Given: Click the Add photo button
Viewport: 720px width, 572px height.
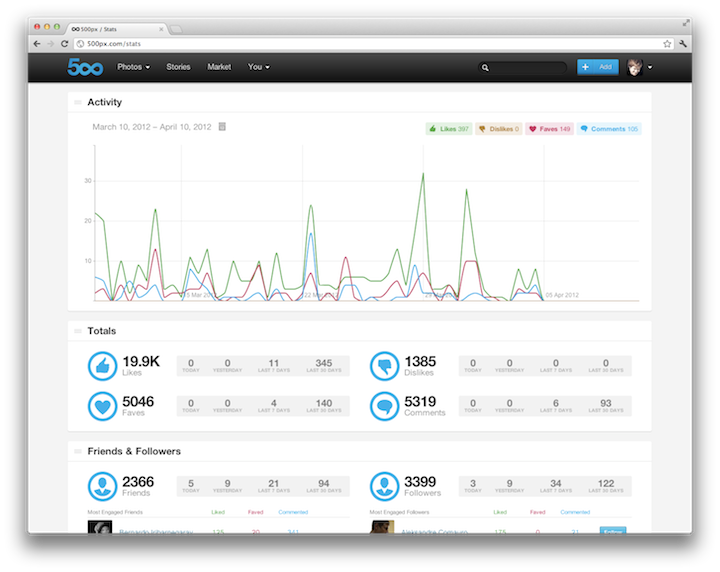Looking at the screenshot, I should click(598, 67).
